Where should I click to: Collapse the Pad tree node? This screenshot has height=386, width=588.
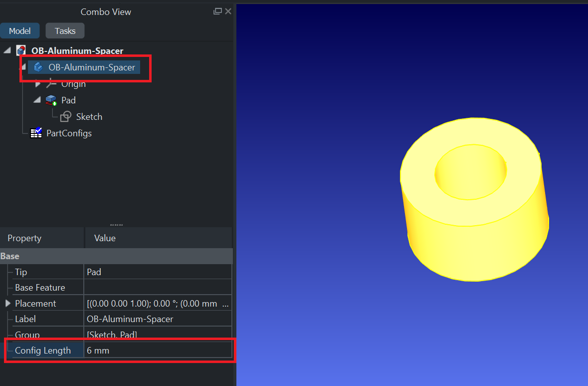tap(37, 100)
